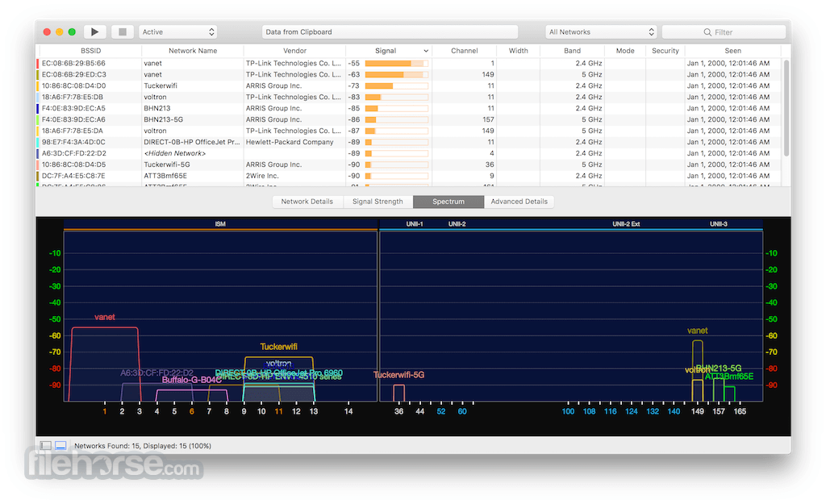826x504 pixels.
Task: Toggle the left pane layout icon in status bar
Action: click(x=46, y=446)
